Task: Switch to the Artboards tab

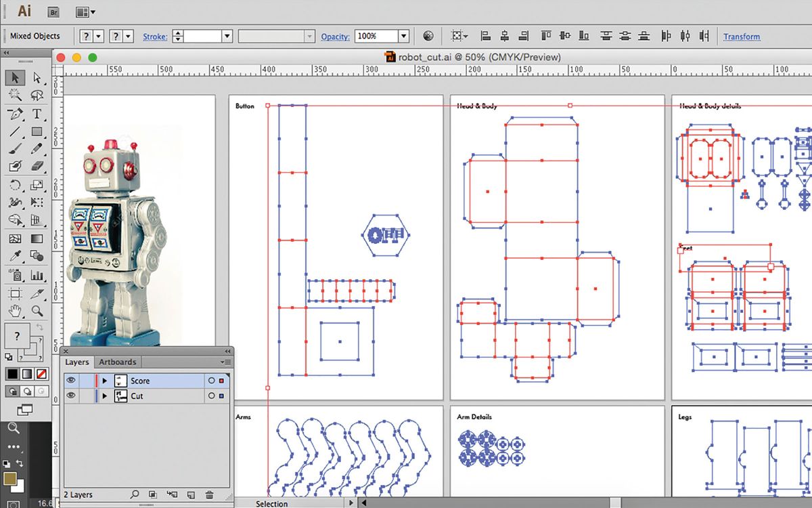Action: point(117,362)
